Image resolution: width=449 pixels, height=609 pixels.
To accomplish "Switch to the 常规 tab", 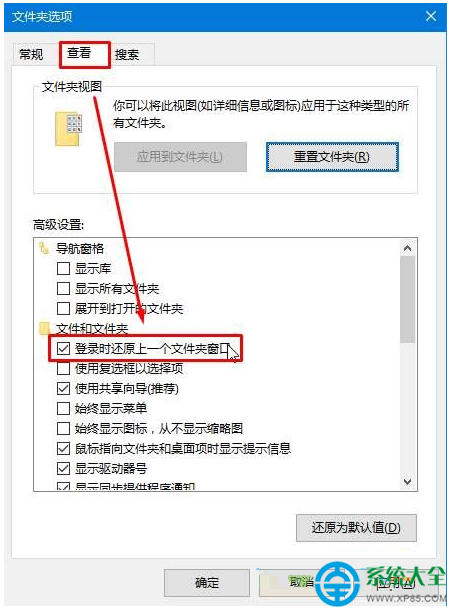I will 31,54.
